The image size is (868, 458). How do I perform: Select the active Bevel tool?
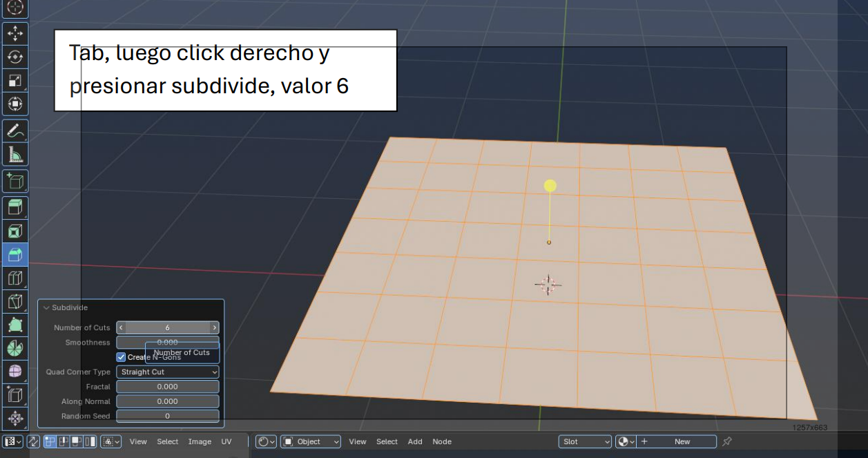click(15, 254)
